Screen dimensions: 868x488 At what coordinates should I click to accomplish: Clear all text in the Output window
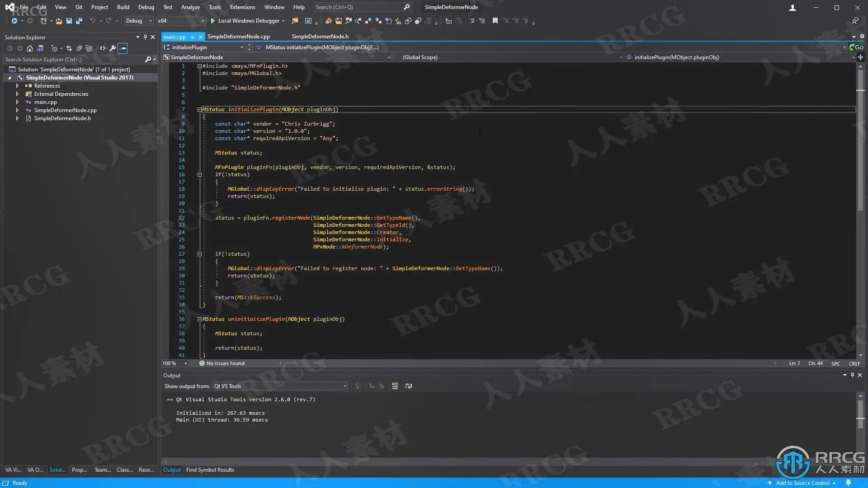pos(395,386)
